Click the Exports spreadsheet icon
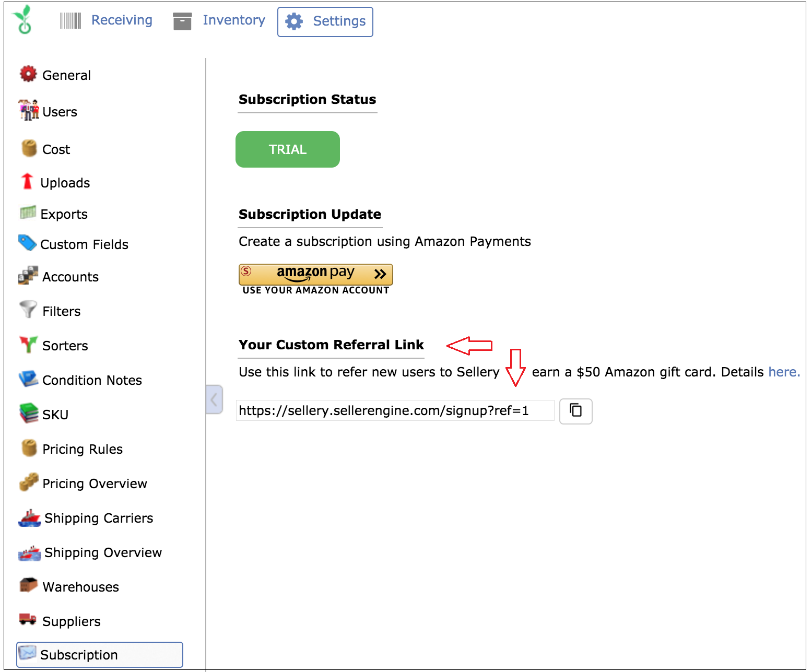This screenshot has height=672, width=812. (x=28, y=213)
